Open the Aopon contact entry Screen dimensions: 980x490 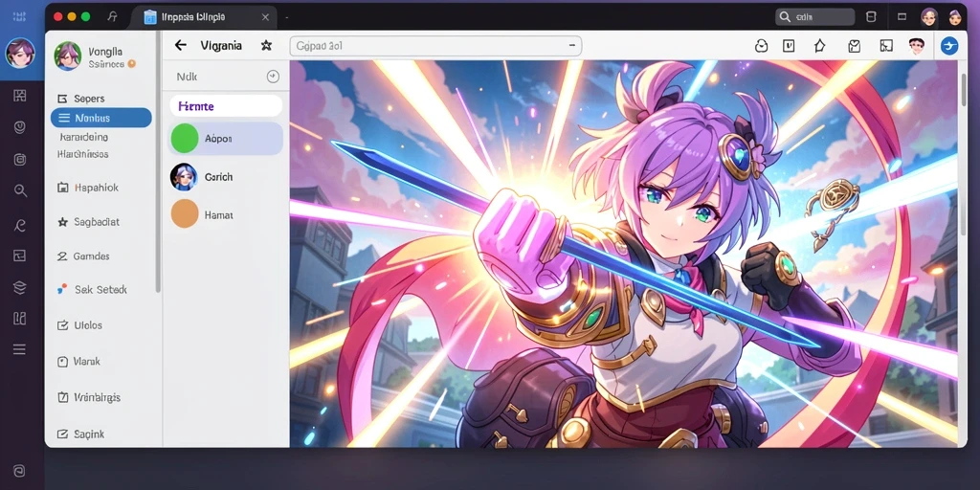(225, 138)
